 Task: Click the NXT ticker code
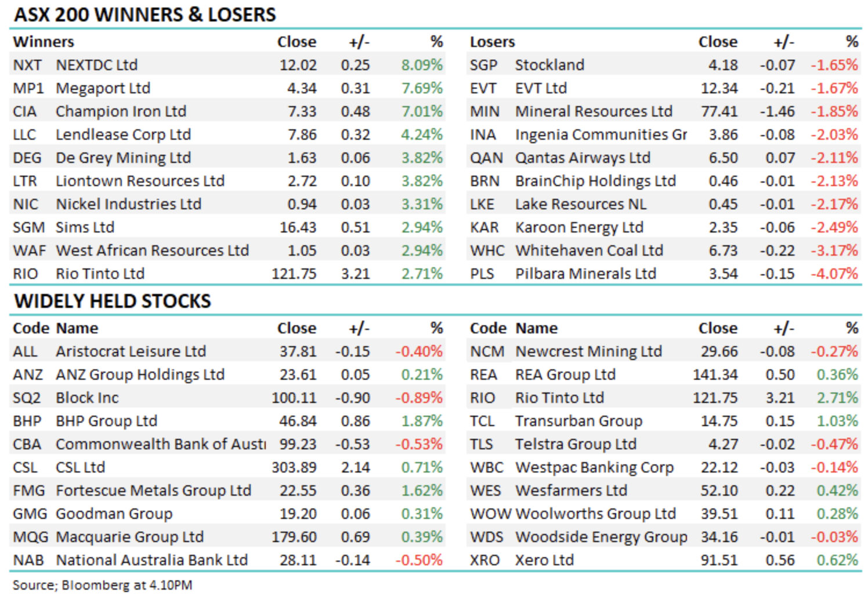pyautogui.click(x=27, y=65)
